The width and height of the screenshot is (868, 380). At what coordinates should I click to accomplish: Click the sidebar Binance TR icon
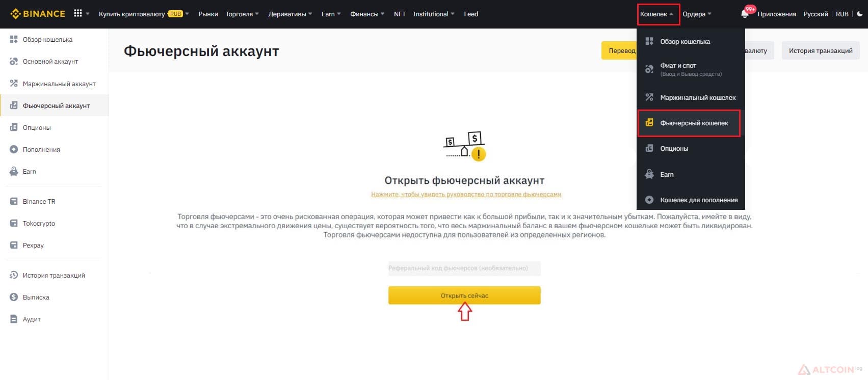[x=14, y=201]
